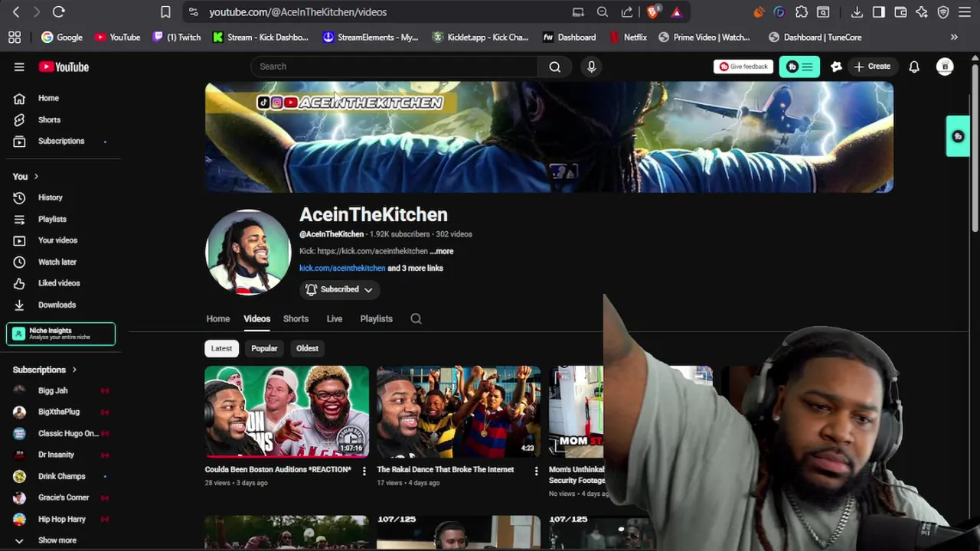Open The Rakai Dance video thumbnail
The image size is (980, 551).
pos(459,412)
